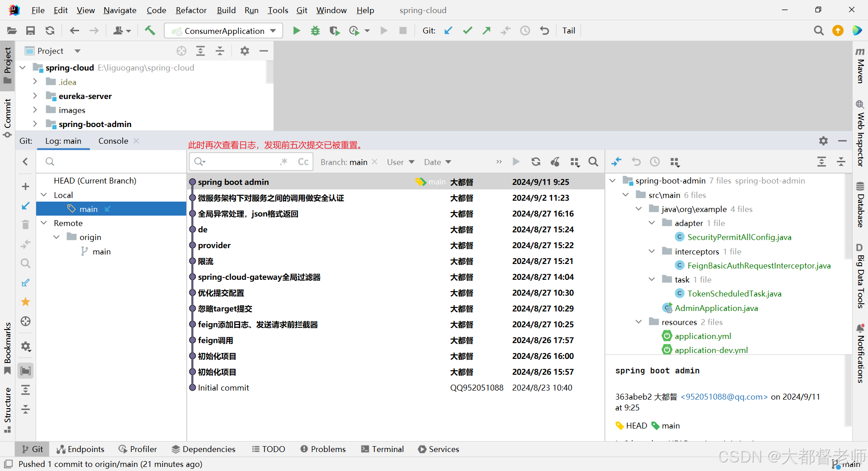
Task: Open the User filter dropdown
Action: 401,162
